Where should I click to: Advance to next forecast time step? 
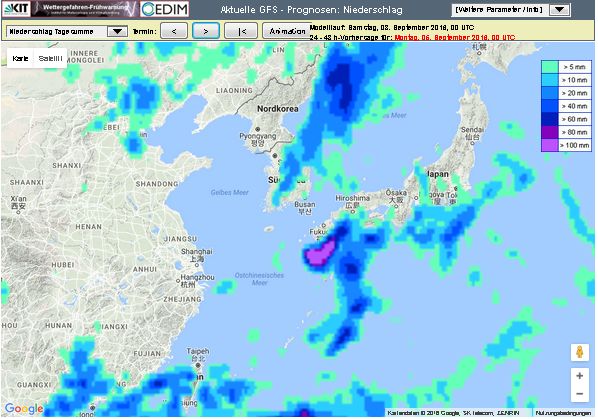tap(206, 31)
